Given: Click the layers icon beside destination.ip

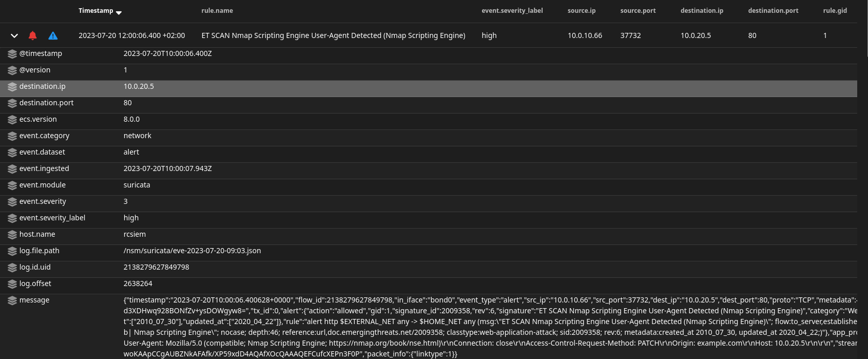Looking at the screenshot, I should 12,87.
